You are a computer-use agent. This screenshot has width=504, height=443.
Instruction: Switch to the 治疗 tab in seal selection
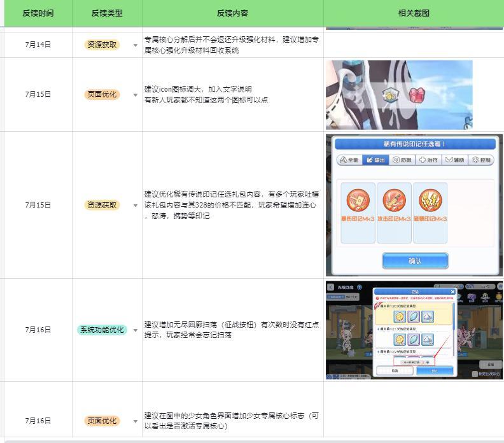click(x=429, y=160)
